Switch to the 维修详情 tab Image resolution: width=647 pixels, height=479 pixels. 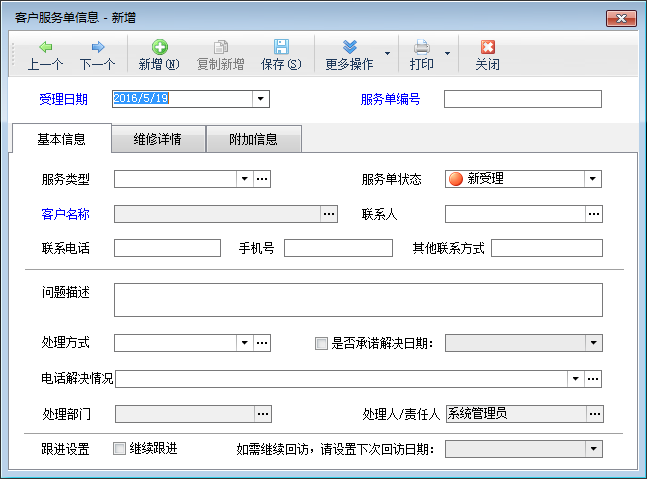[158, 140]
